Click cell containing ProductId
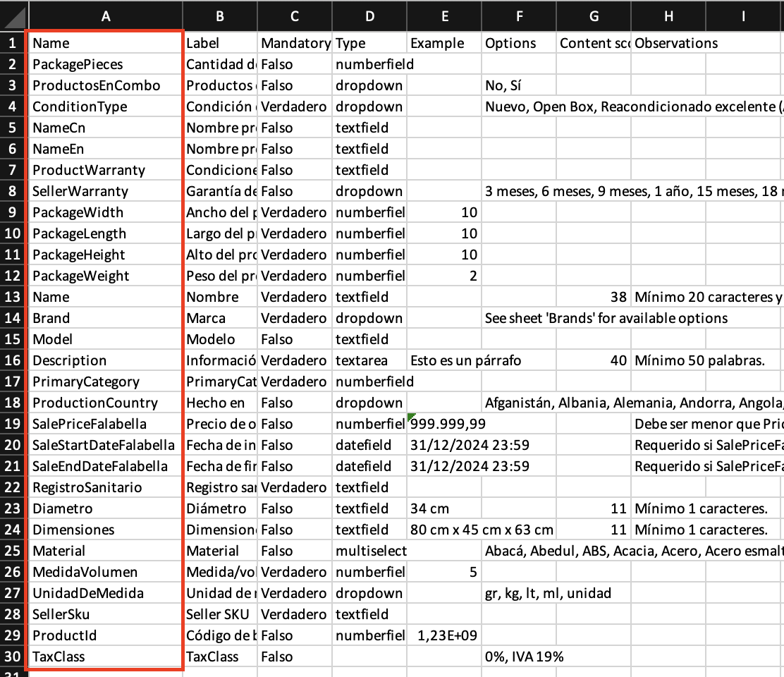The width and height of the screenshot is (784, 677). pos(106,635)
